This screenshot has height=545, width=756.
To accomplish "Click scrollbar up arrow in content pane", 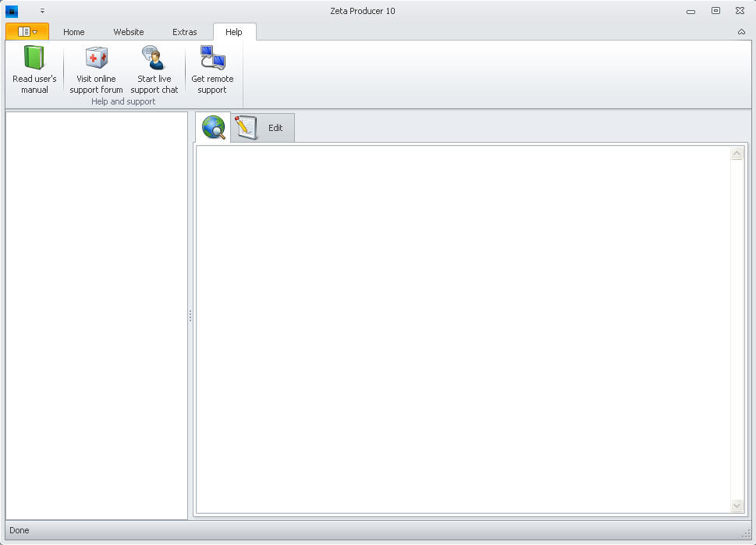I will (736, 154).
